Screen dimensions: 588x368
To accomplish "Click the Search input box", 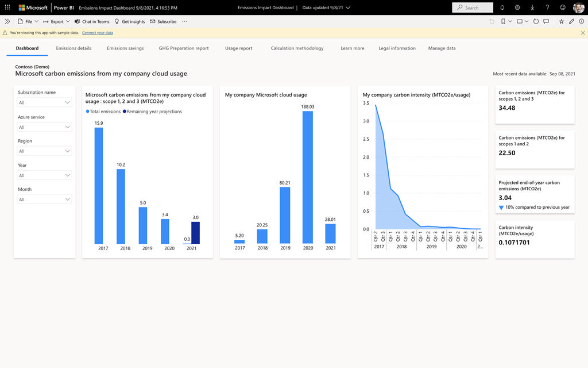I will [473, 7].
